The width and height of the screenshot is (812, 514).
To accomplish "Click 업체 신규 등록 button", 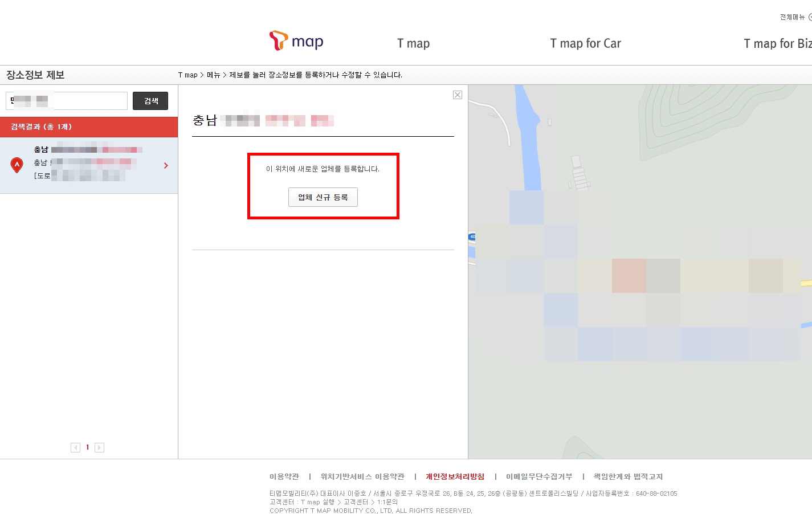I will click(323, 197).
